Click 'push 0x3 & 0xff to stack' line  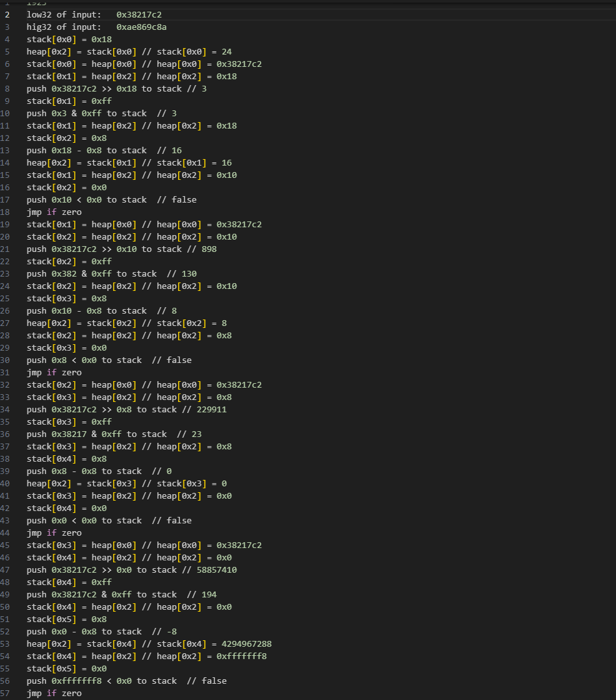(x=86, y=114)
